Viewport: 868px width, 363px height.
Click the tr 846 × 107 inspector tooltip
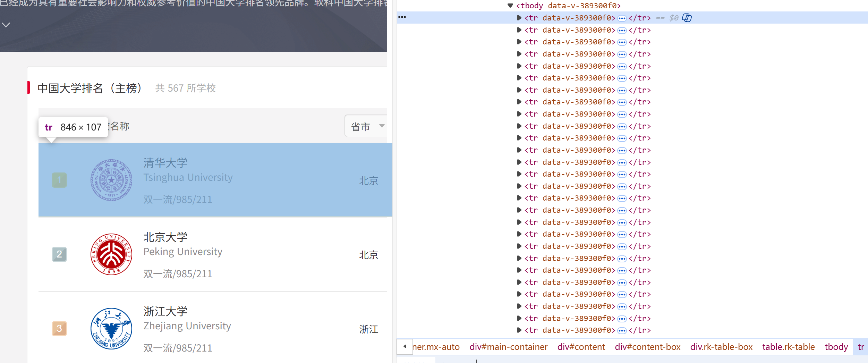pyautogui.click(x=73, y=127)
